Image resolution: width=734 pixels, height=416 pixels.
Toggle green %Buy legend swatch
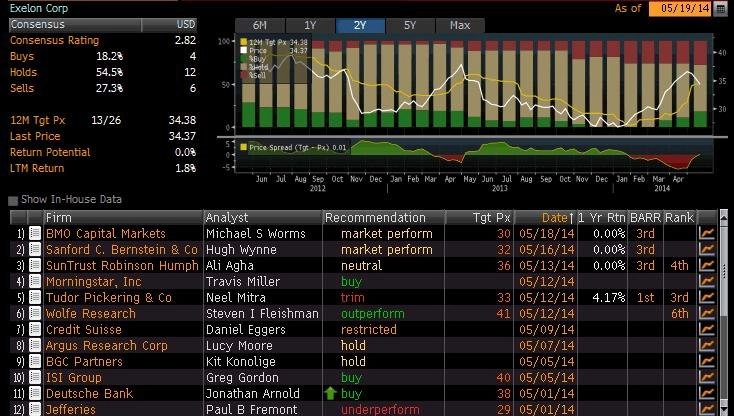coord(243,59)
